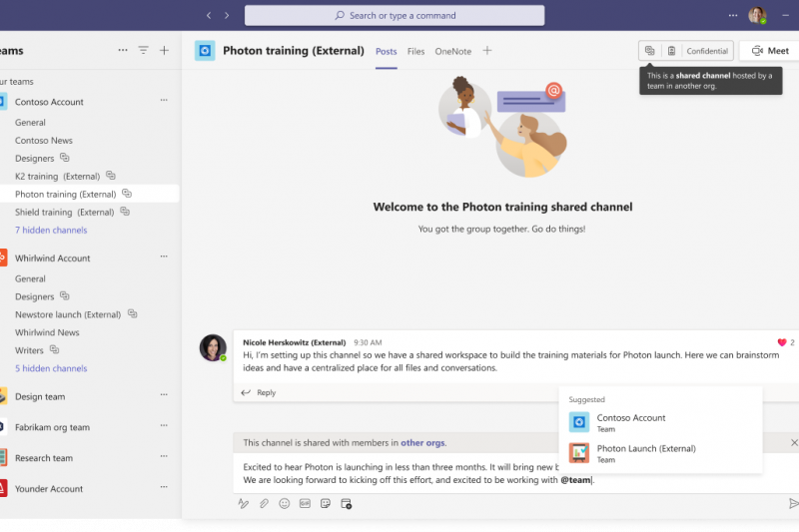Open more options for Contoso Account team

click(x=164, y=100)
